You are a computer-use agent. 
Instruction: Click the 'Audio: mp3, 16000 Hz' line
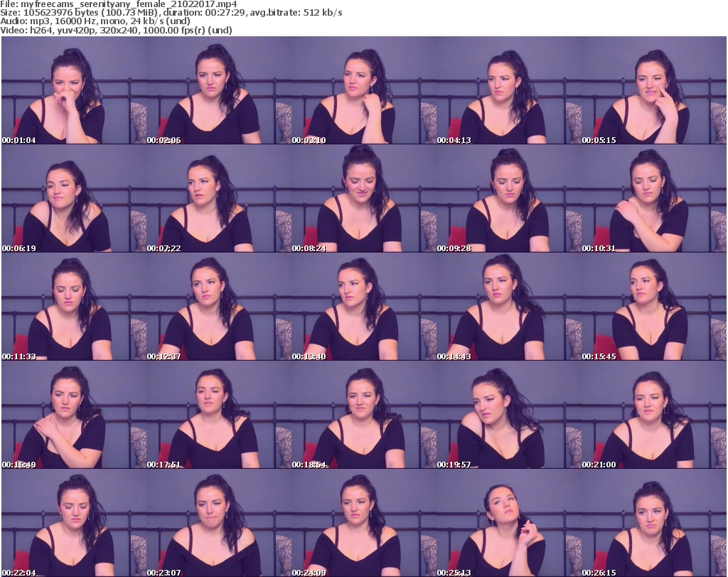point(95,21)
